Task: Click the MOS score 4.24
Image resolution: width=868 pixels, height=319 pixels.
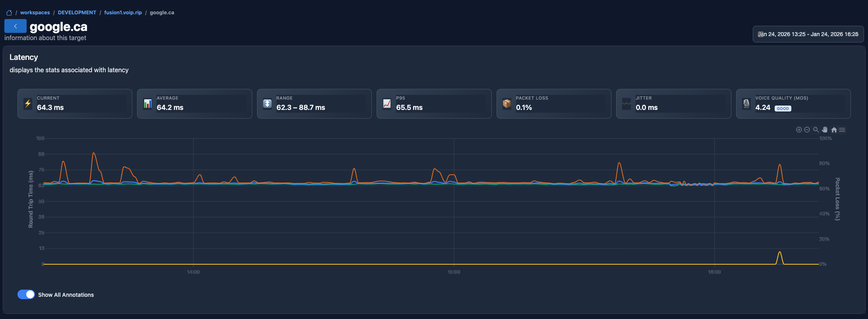Action: click(763, 108)
